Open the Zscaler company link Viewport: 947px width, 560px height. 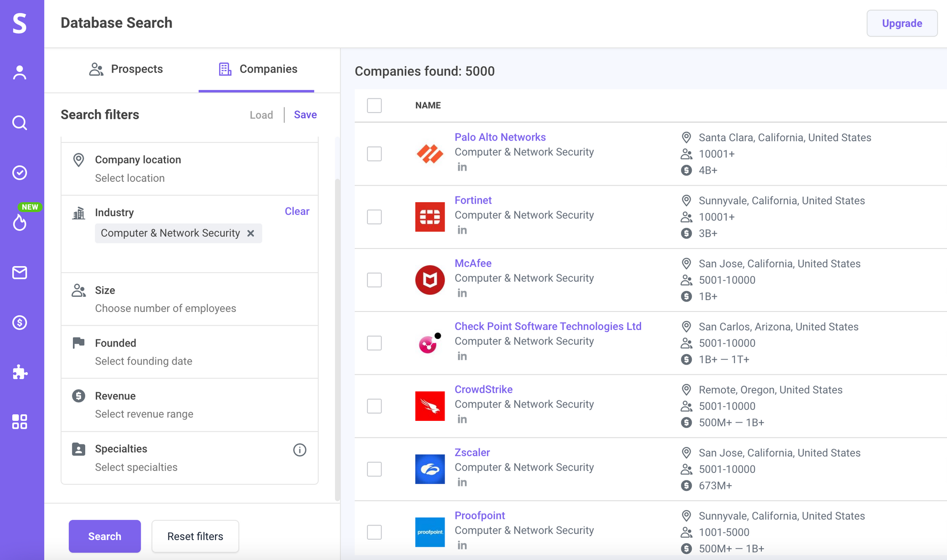pos(472,453)
